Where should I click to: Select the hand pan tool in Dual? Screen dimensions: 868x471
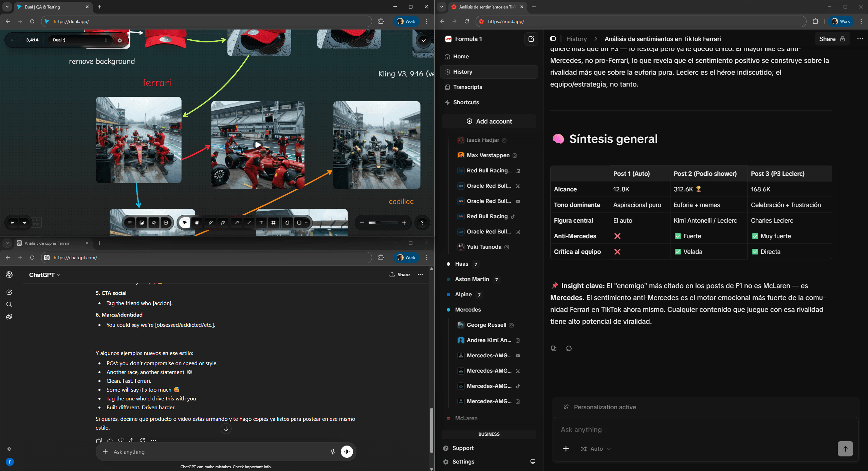click(197, 223)
